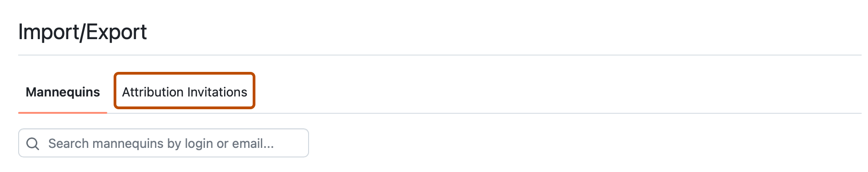Go to Attribution Invitations

[185, 92]
